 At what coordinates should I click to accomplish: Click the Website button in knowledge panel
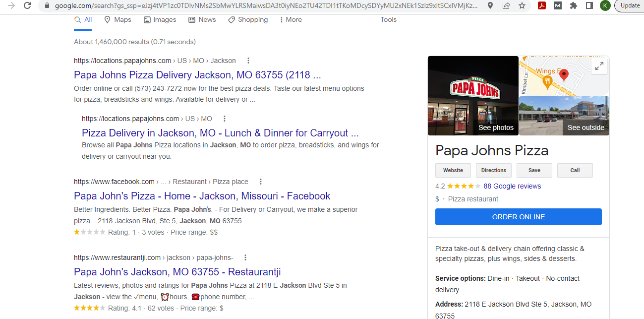pyautogui.click(x=453, y=170)
